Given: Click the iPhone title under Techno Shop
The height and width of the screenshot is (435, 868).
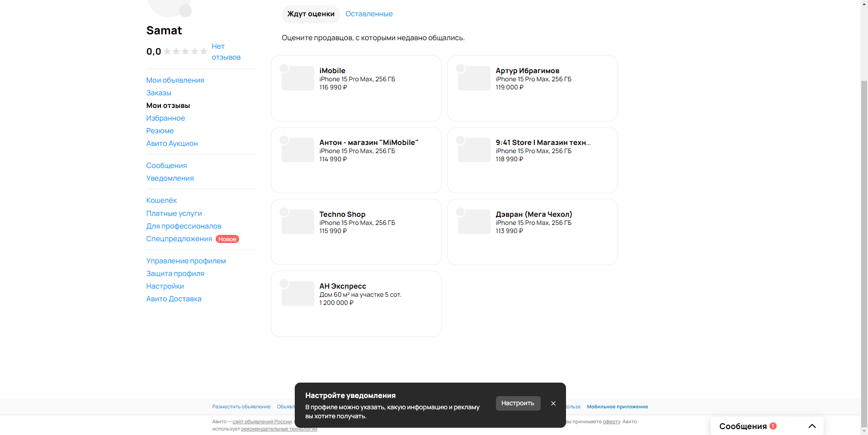Looking at the screenshot, I should [x=357, y=223].
